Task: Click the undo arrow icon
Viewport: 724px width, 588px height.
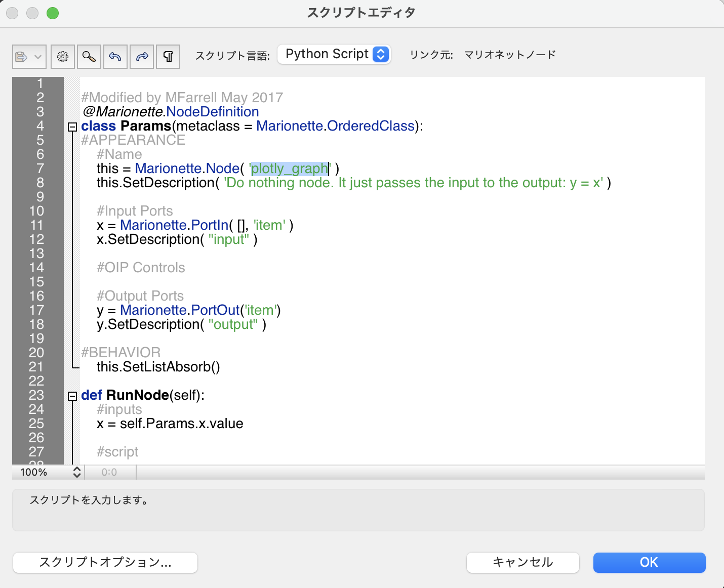Action: [115, 57]
